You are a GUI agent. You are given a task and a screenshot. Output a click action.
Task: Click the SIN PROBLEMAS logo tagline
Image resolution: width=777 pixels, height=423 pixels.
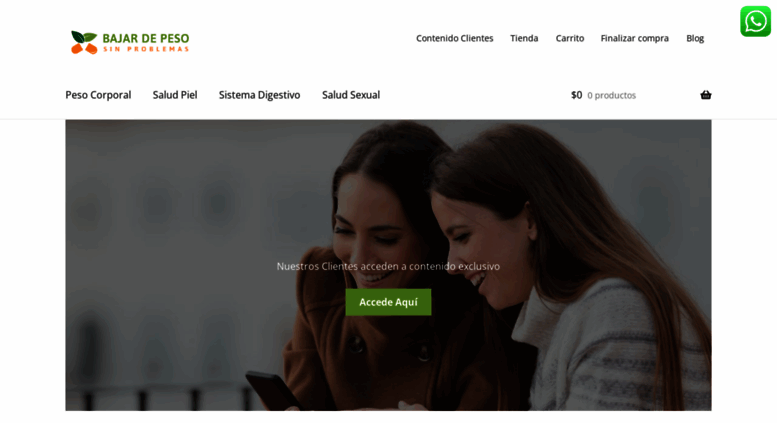tap(146, 49)
